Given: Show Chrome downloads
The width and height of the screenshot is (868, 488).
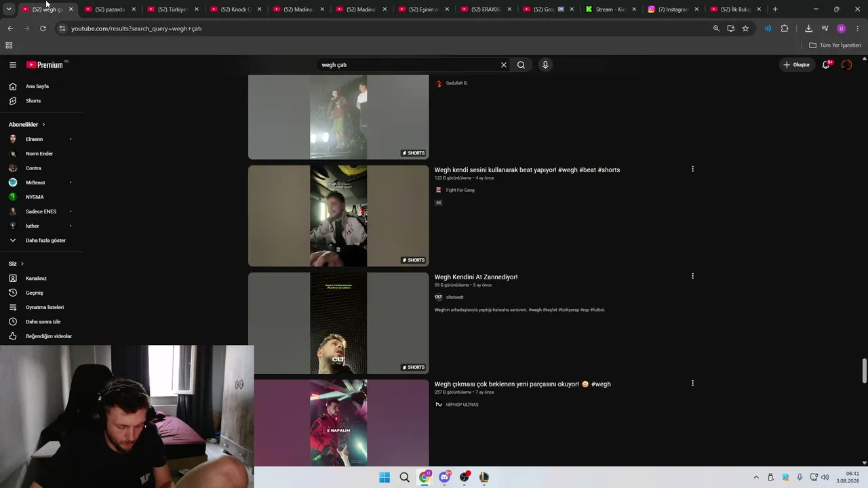Looking at the screenshot, I should coord(808,28).
